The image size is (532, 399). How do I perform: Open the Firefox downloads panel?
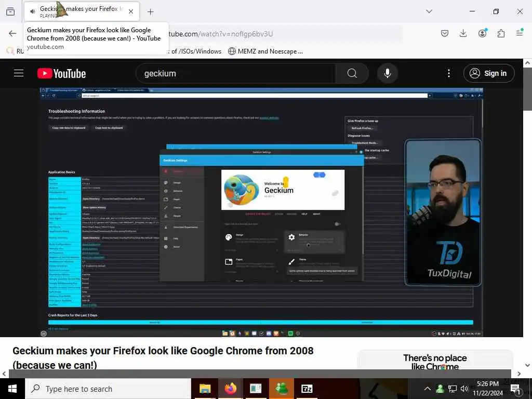tap(463, 33)
